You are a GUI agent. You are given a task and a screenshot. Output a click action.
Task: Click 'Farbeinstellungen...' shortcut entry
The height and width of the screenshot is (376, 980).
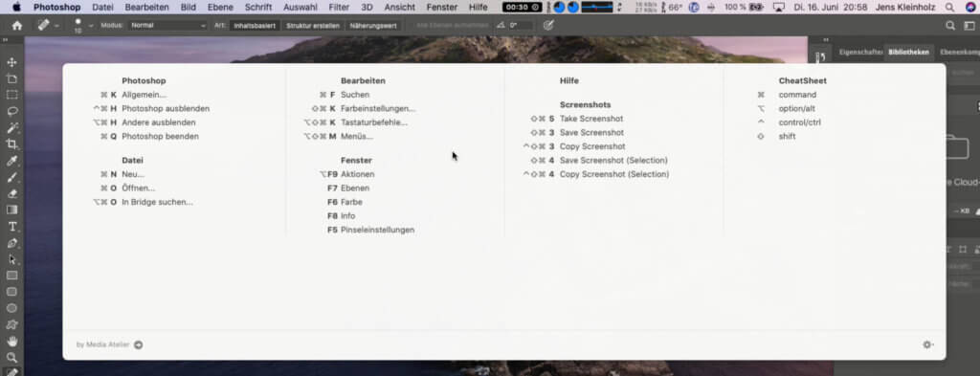point(378,109)
